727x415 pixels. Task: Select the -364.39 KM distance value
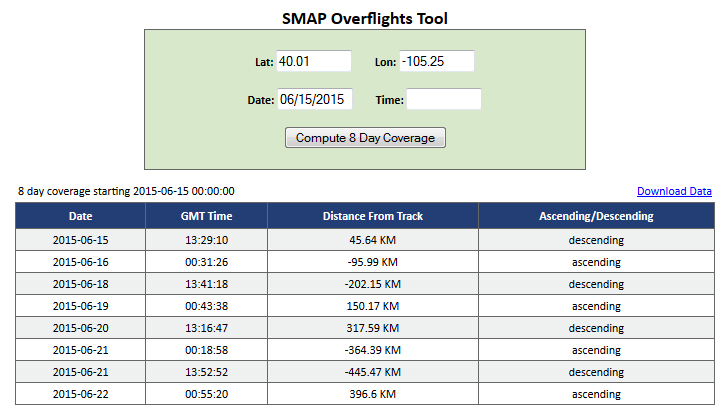coord(373,350)
